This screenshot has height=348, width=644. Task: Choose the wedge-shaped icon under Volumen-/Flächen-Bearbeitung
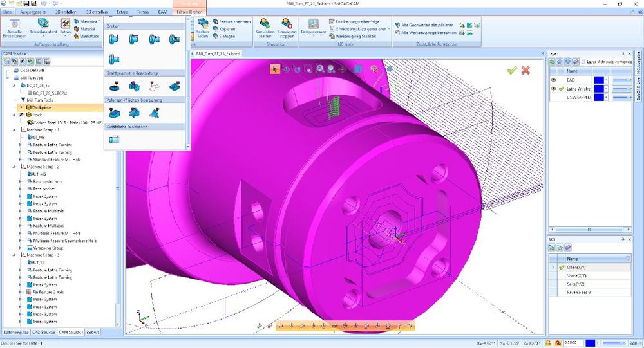(155, 113)
